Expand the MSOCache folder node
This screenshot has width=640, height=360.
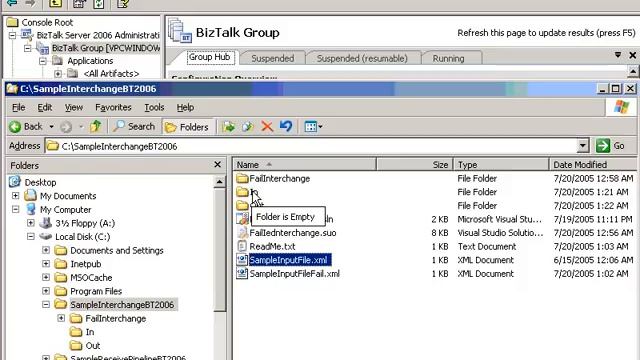click(46, 278)
